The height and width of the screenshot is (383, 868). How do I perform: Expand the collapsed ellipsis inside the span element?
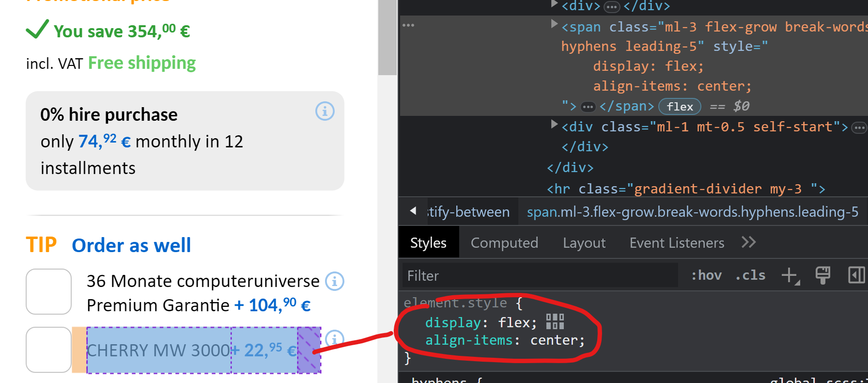coord(588,107)
